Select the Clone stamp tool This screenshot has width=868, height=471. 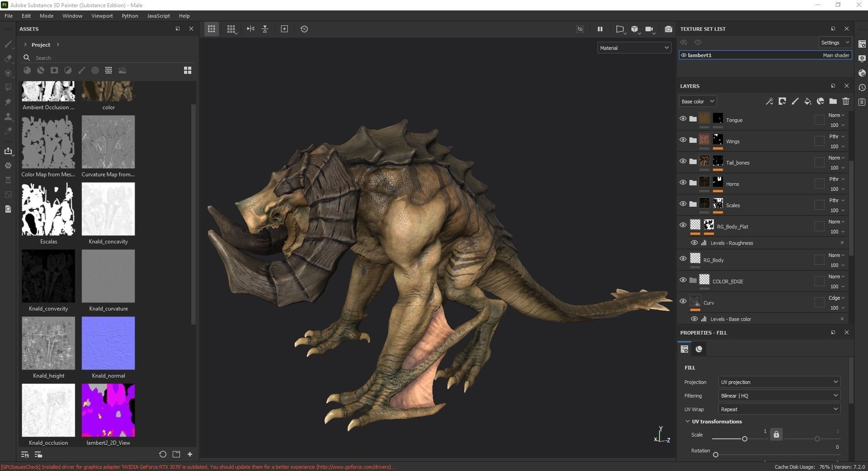tap(8, 117)
